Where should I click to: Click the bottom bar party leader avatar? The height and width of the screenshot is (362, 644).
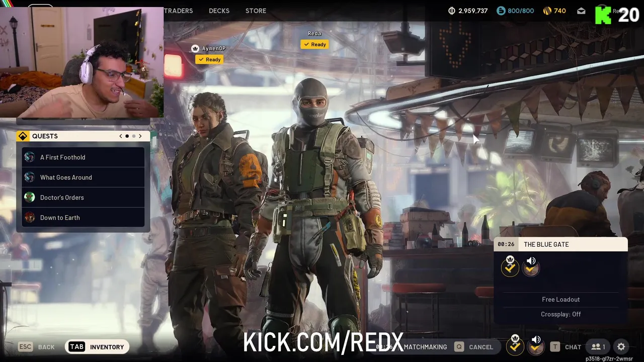[x=515, y=346]
